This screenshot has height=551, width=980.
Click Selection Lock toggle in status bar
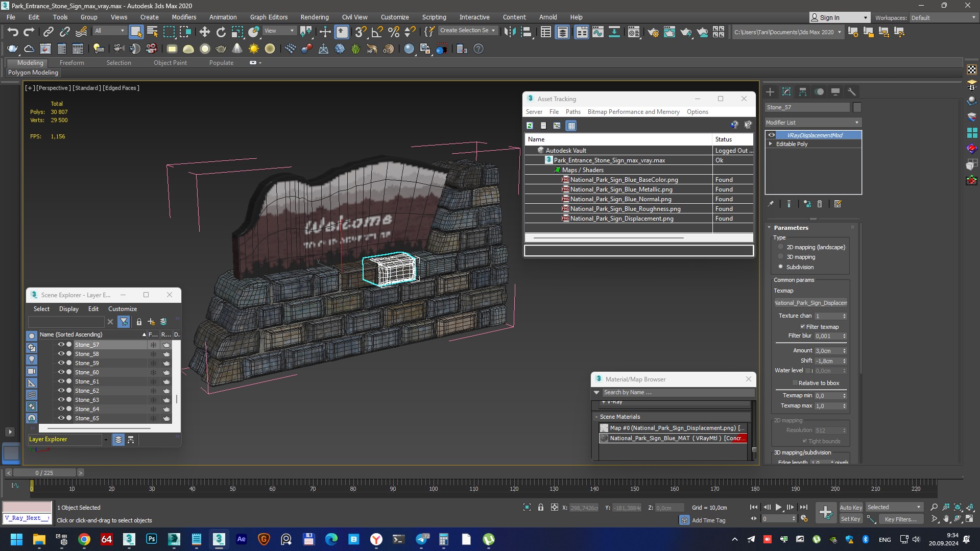[x=540, y=507]
